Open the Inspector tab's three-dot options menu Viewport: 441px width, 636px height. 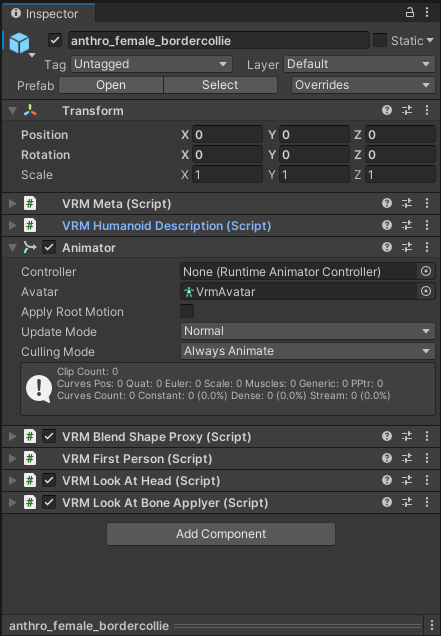coord(427,13)
